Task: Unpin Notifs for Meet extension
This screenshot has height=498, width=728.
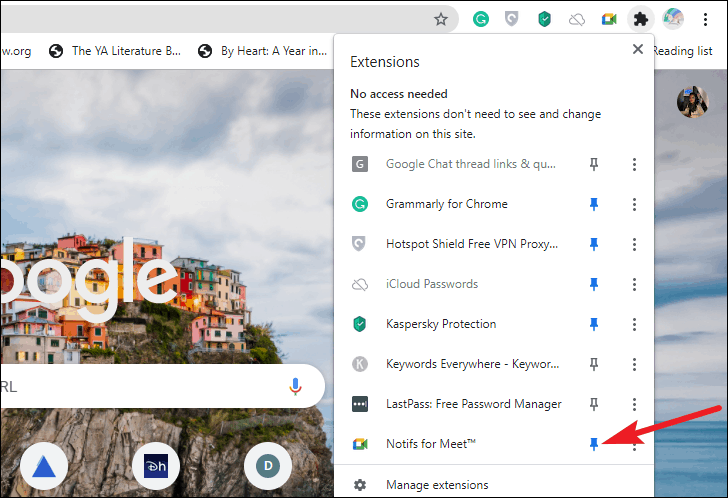Action: tap(594, 444)
